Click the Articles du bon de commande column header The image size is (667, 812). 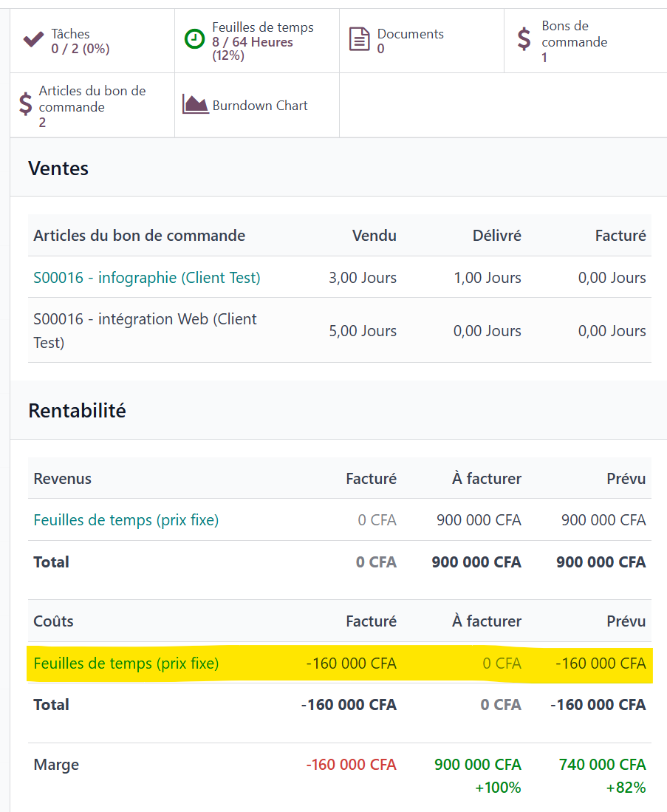(x=140, y=236)
